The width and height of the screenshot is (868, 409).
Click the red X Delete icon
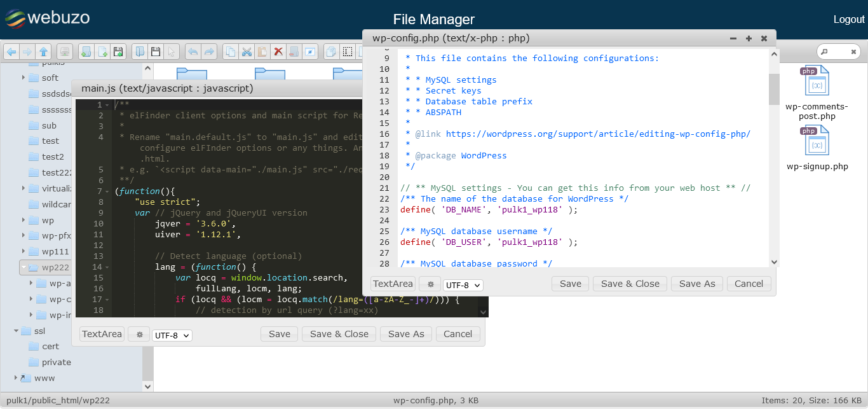click(278, 52)
